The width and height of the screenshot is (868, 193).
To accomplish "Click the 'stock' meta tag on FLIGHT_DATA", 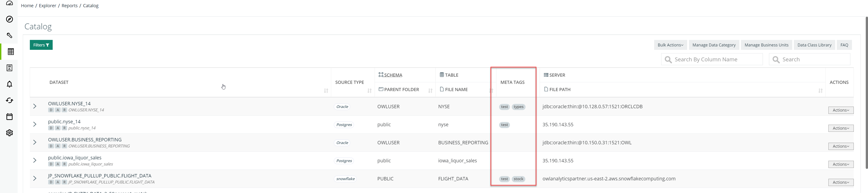I will 518,179.
